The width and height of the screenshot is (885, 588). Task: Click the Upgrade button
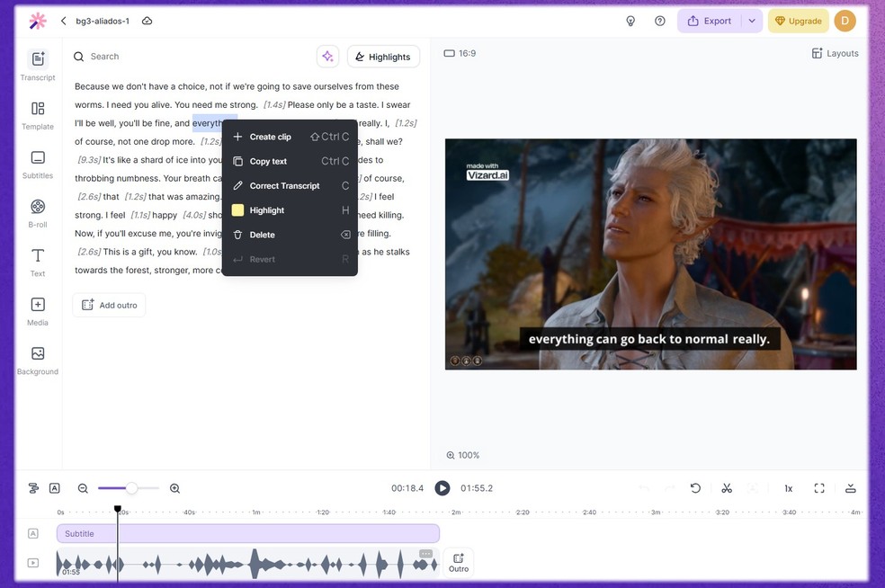point(798,21)
